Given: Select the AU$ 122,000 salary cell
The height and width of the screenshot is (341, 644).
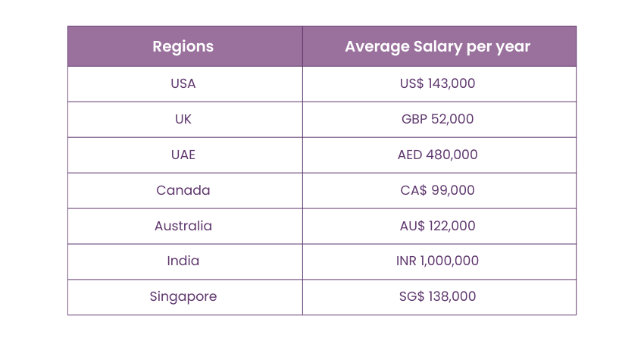Looking at the screenshot, I should 438,226.
